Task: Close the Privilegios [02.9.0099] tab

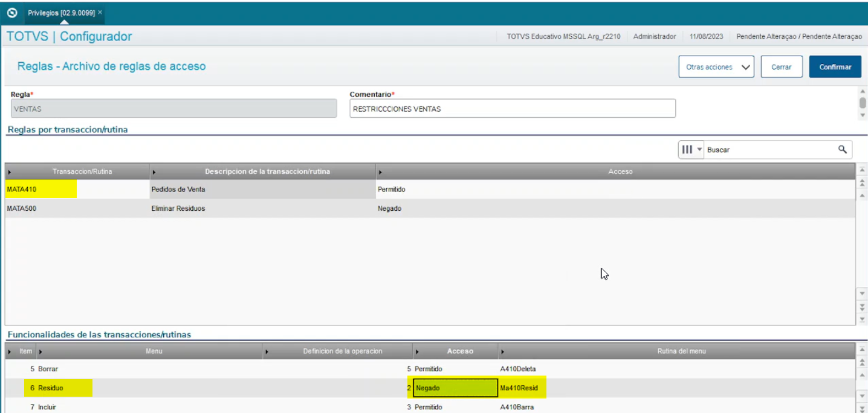Action: click(100, 12)
